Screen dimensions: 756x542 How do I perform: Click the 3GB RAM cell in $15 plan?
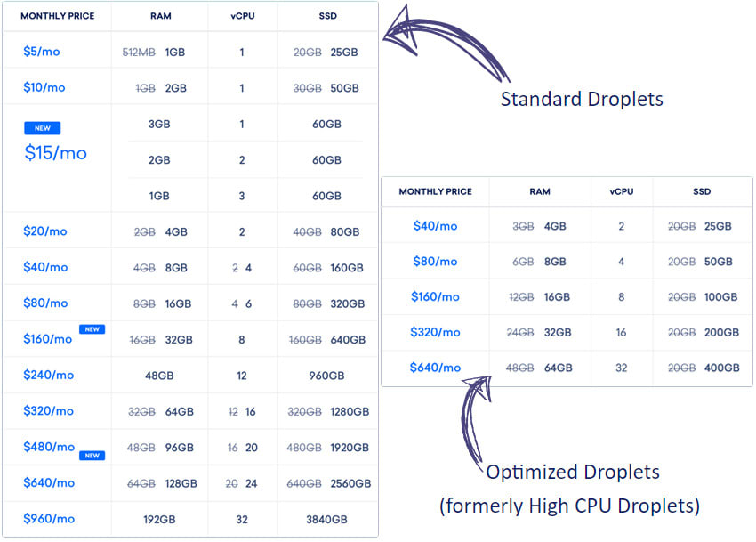tap(159, 124)
